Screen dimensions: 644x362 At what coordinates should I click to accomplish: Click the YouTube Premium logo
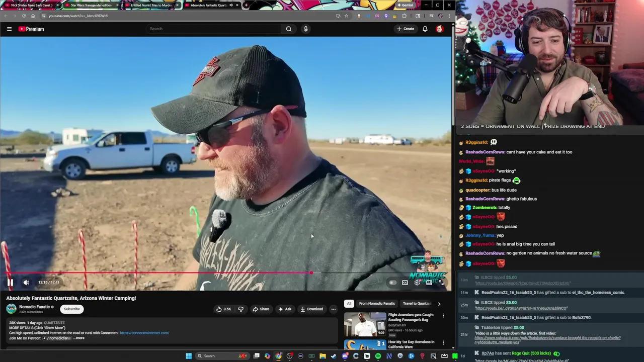click(x=31, y=29)
